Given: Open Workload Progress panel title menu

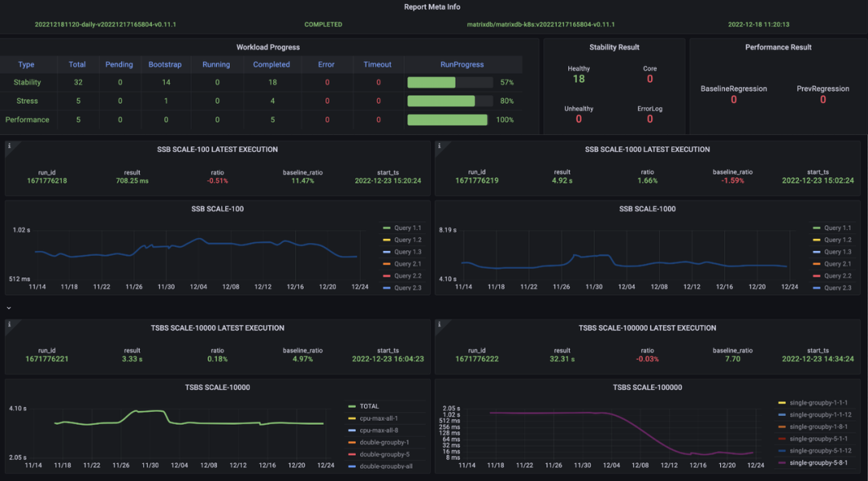Looking at the screenshot, I should [x=268, y=47].
